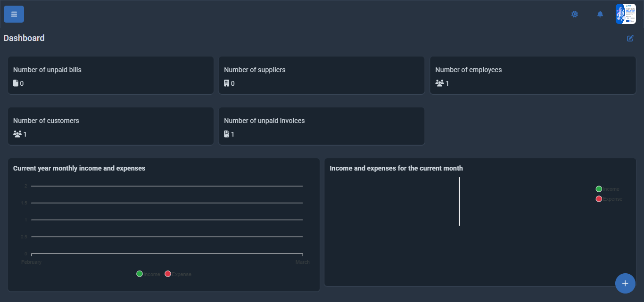Toggle Income series in monthly chart legend
The width and height of the screenshot is (644, 302).
click(x=148, y=274)
